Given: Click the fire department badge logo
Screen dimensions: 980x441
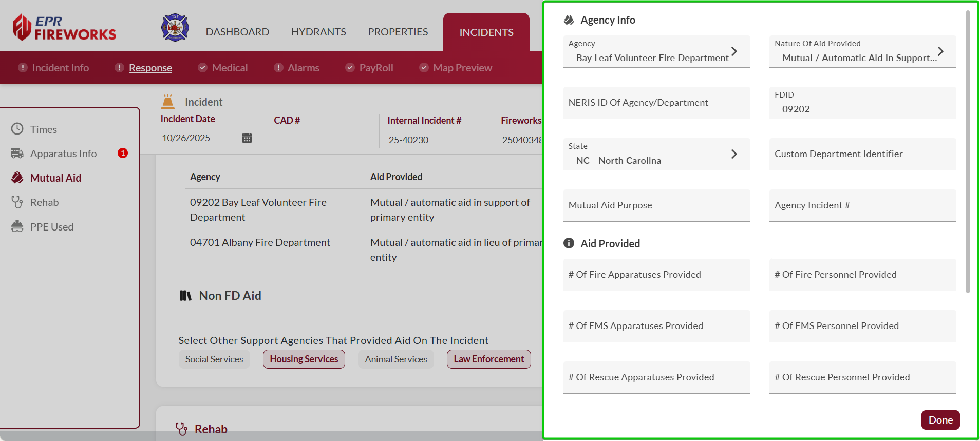Looking at the screenshot, I should [x=175, y=28].
